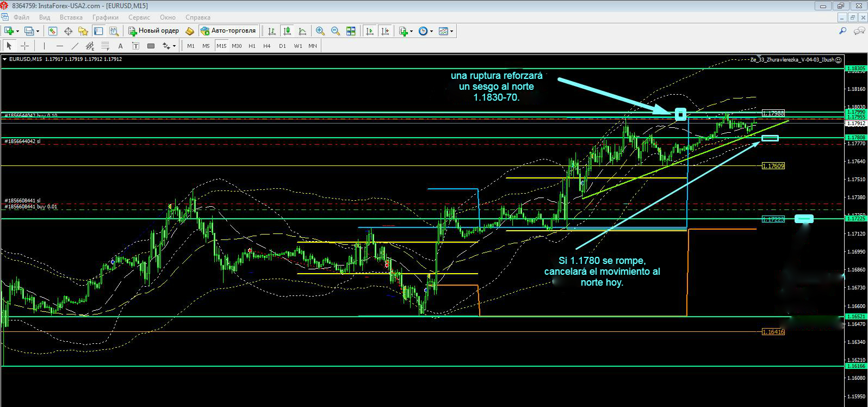The width and height of the screenshot is (868, 407).
Task: Draw horizontal line tool
Action: (60, 46)
